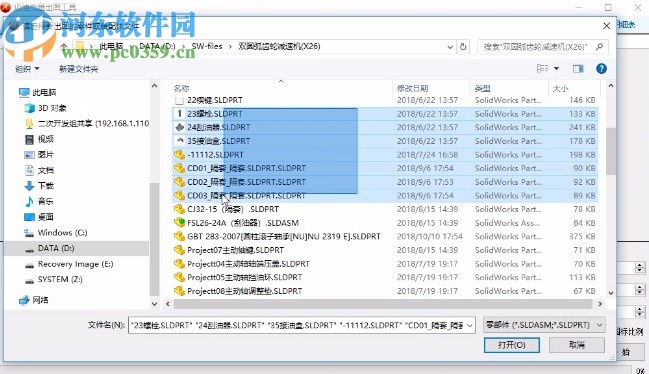Click the middle stepper arrows in background window

click(x=640, y=289)
